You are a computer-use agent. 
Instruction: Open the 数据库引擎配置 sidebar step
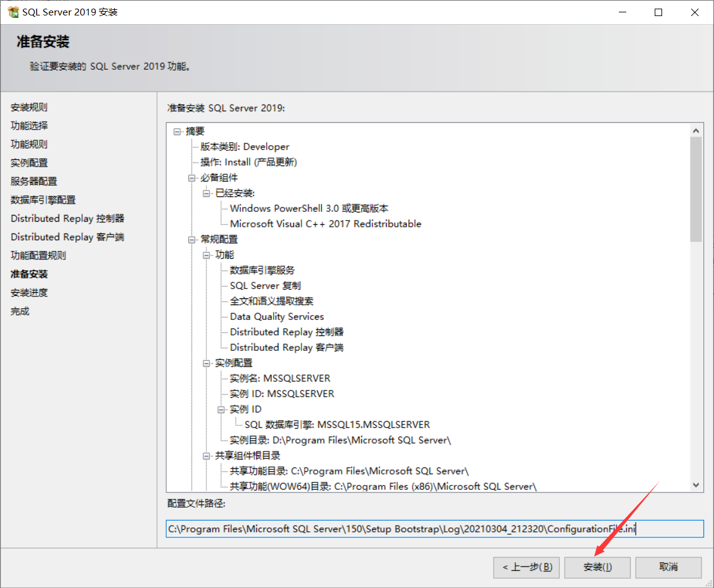click(43, 200)
